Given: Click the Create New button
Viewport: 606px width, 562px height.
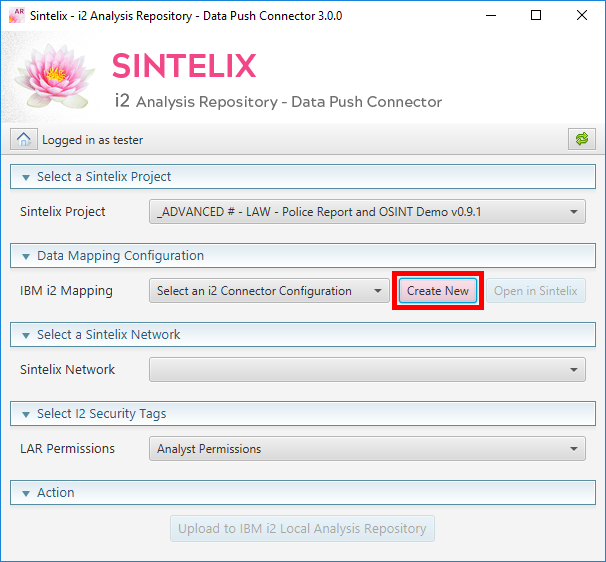Looking at the screenshot, I should 438,291.
